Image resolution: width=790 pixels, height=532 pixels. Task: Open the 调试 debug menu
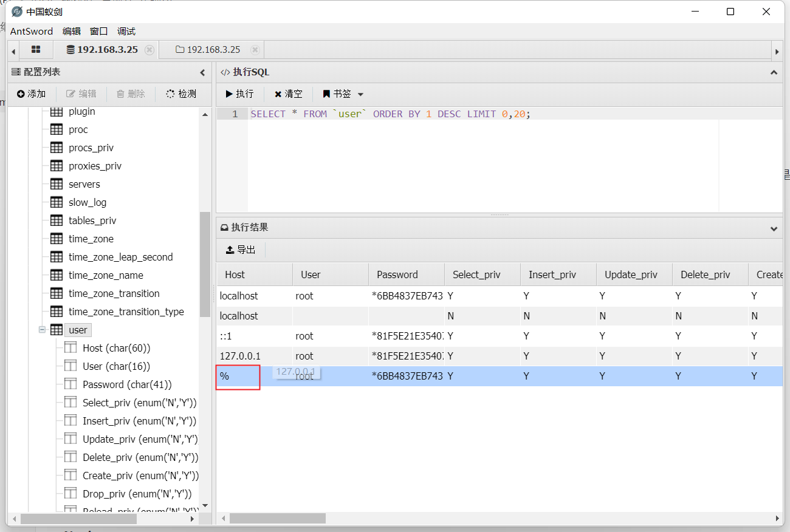coord(126,31)
